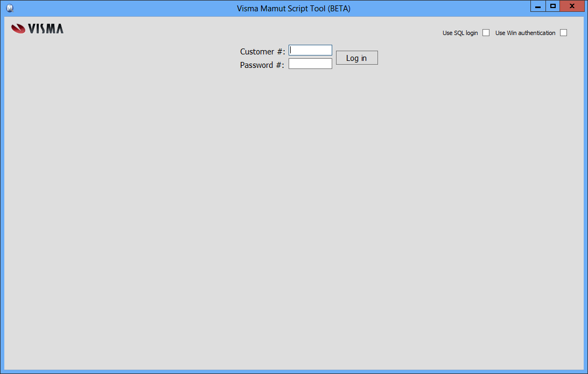Click the Password # input field

310,64
